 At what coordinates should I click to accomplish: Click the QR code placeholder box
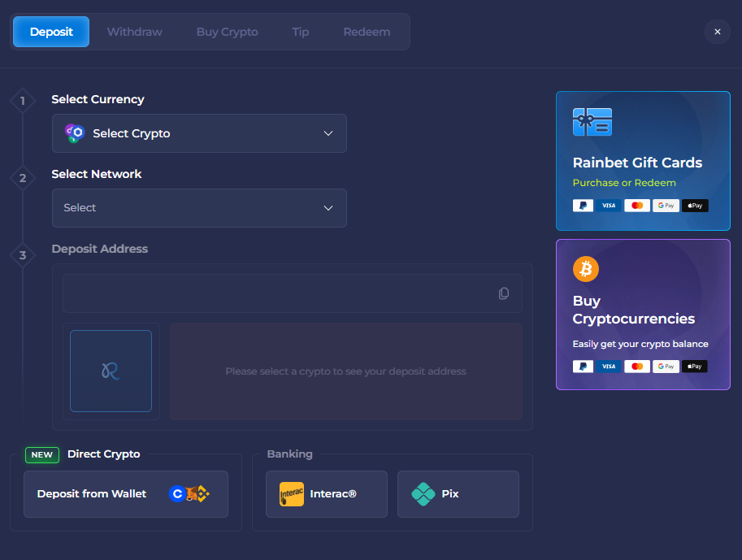pyautogui.click(x=111, y=371)
